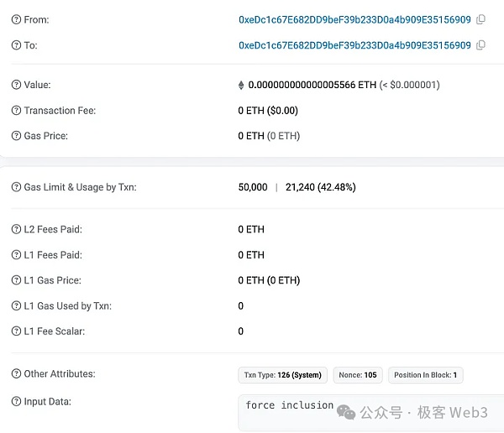
Task: Click the help icon next to Input Data
Action: pyautogui.click(x=16, y=401)
